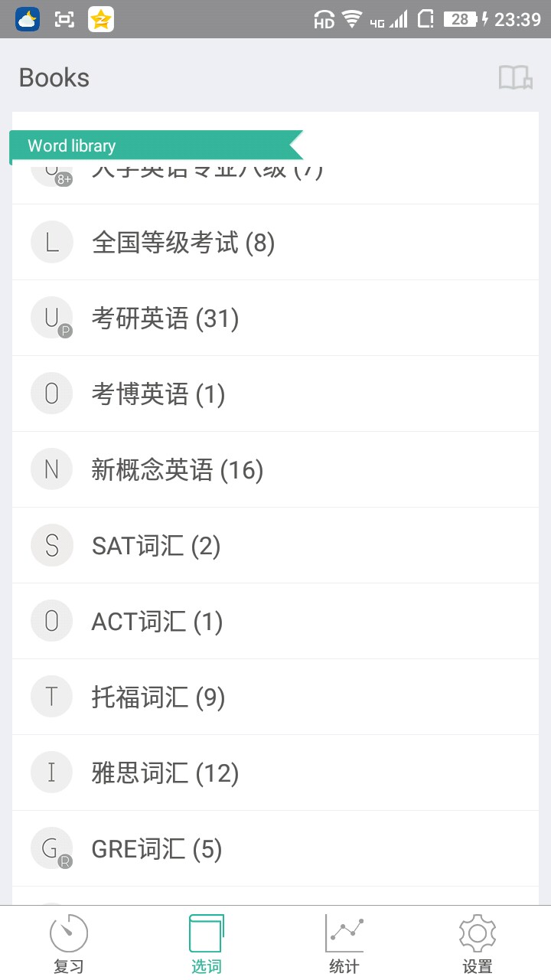Expand the 新概念英语 (16) category

click(x=178, y=470)
